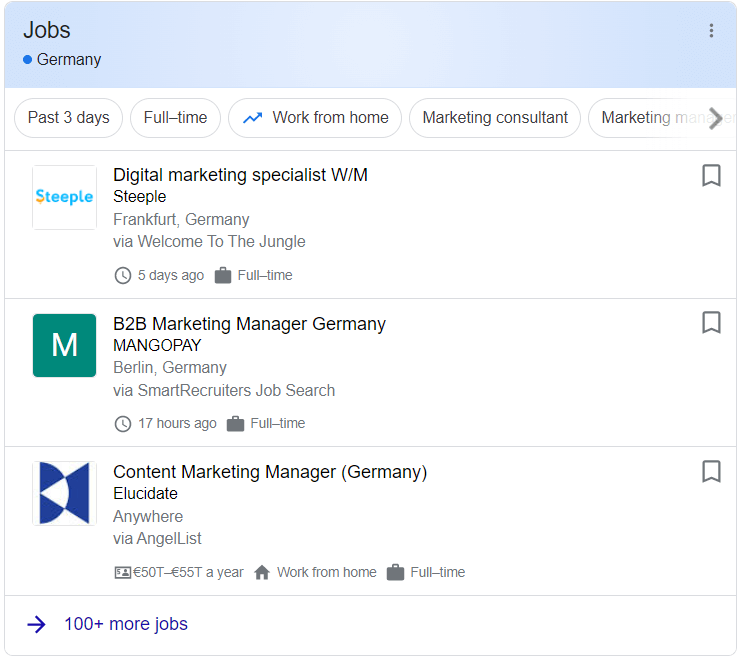The height and width of the screenshot is (658, 740).
Task: Open B2B Marketing Manager Germany listing
Action: [x=249, y=324]
